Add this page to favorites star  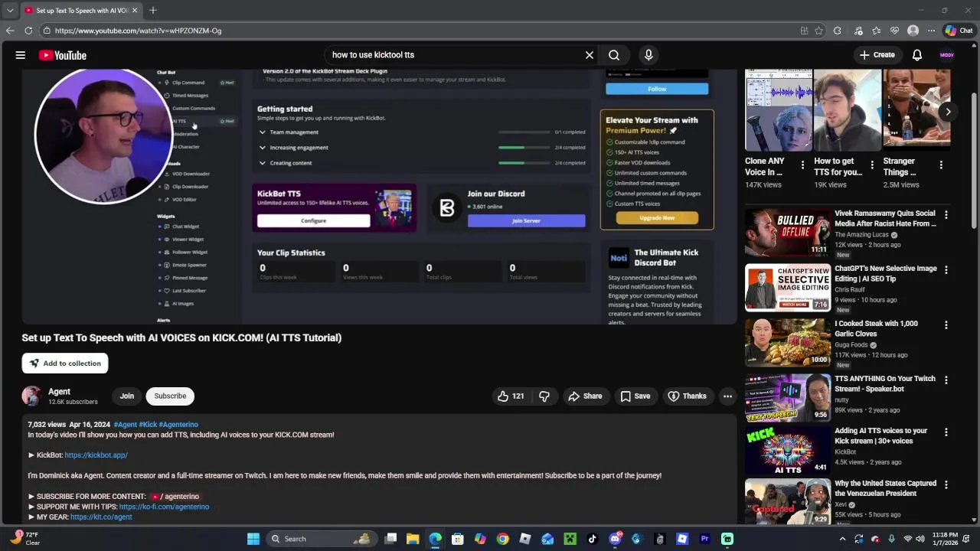point(819,31)
